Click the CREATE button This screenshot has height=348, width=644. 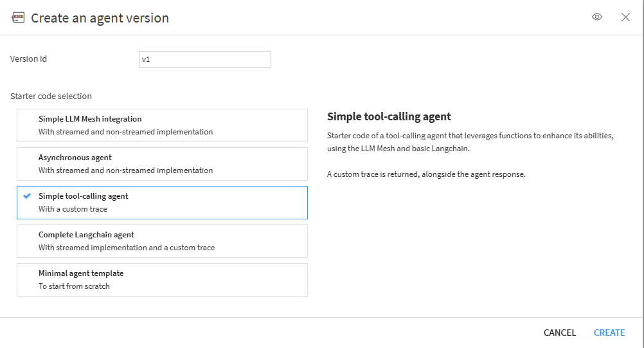pyautogui.click(x=609, y=333)
